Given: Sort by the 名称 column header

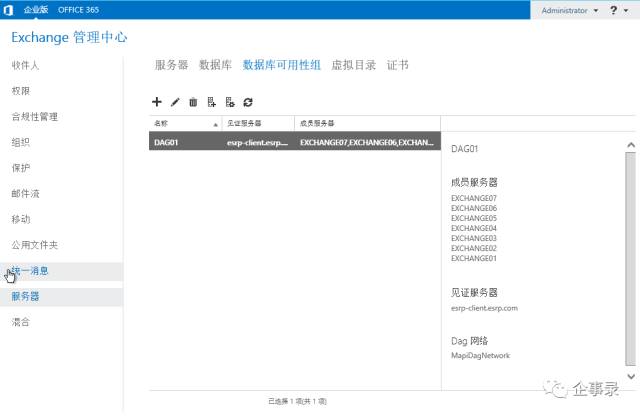Looking at the screenshot, I should coord(185,123).
